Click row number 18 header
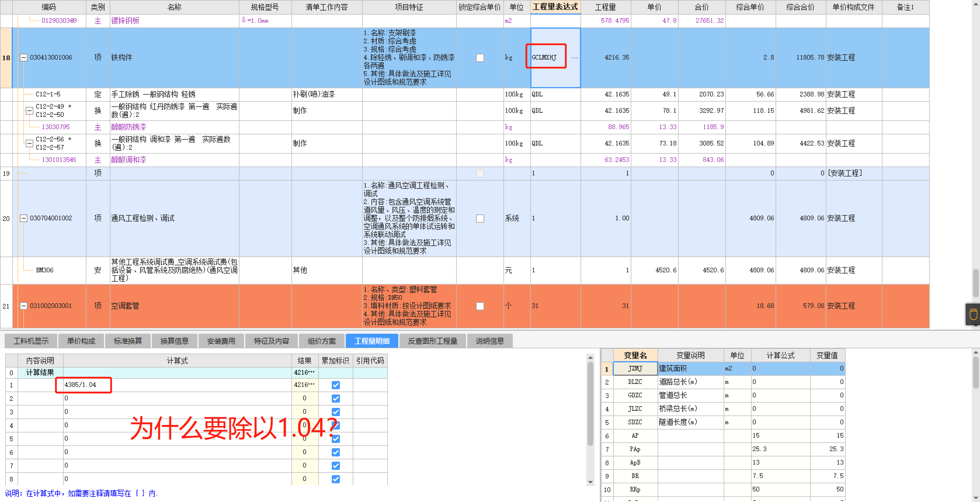 point(6,58)
